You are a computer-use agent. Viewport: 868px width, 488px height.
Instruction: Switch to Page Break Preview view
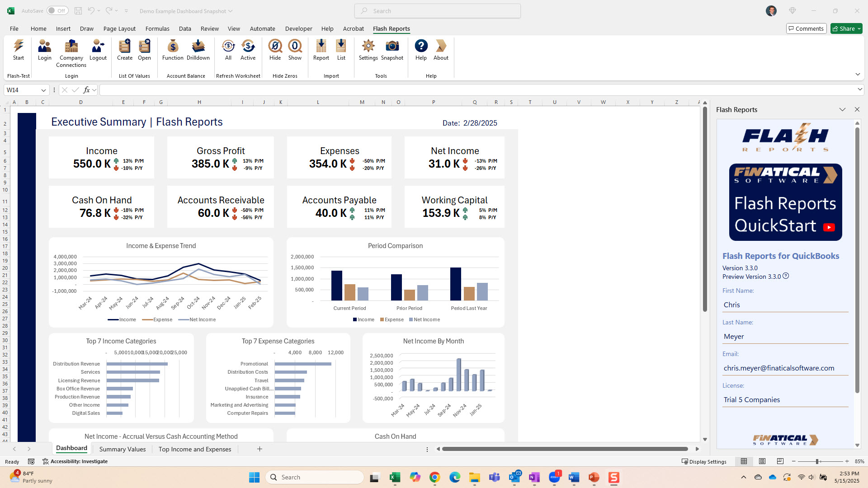click(x=780, y=461)
